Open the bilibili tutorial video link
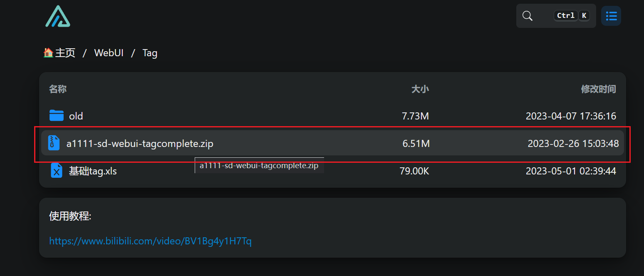 click(x=150, y=241)
